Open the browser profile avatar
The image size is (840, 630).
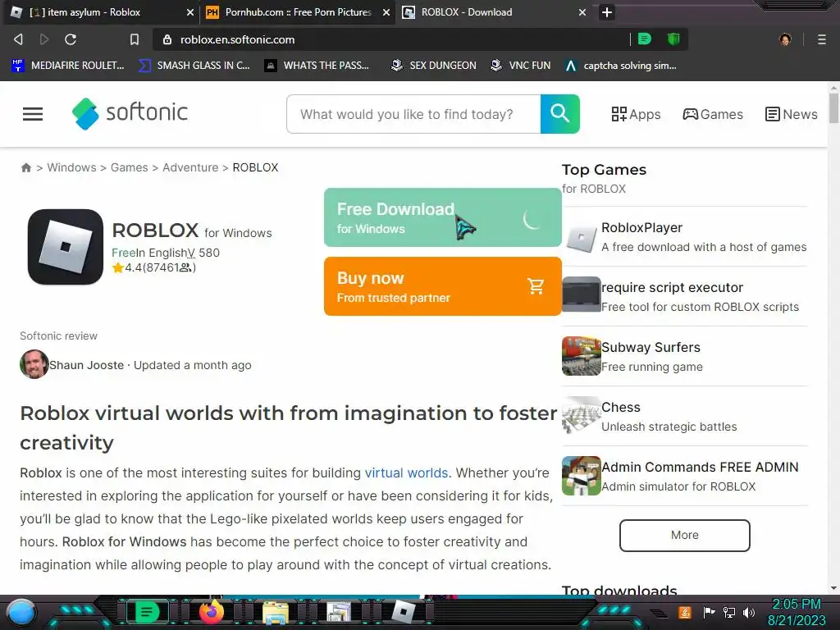[785, 39]
